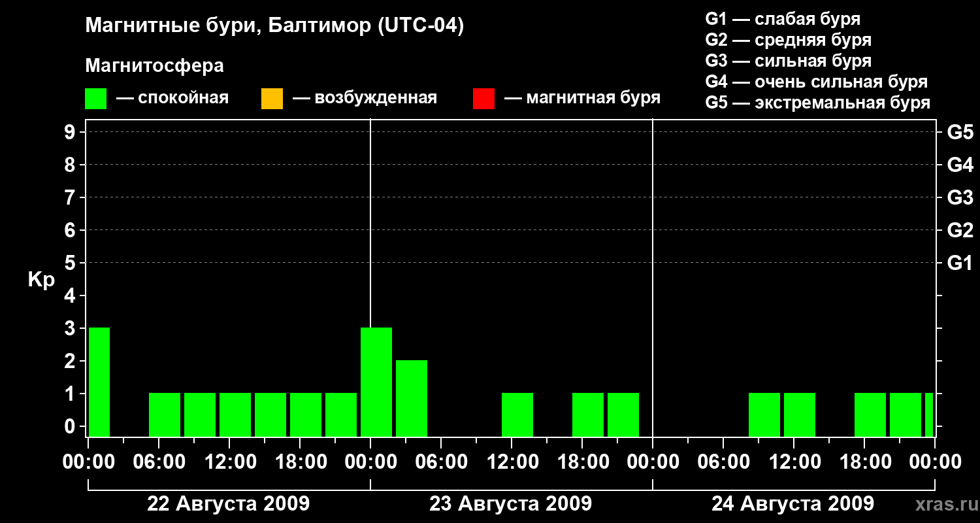980x523 pixels.
Task: Click the '23 Августа 2009' date label
Action: pyautogui.click(x=511, y=504)
